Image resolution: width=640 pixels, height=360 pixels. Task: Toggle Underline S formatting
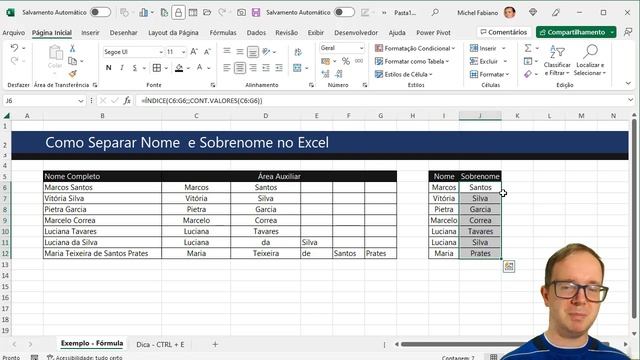[135, 68]
